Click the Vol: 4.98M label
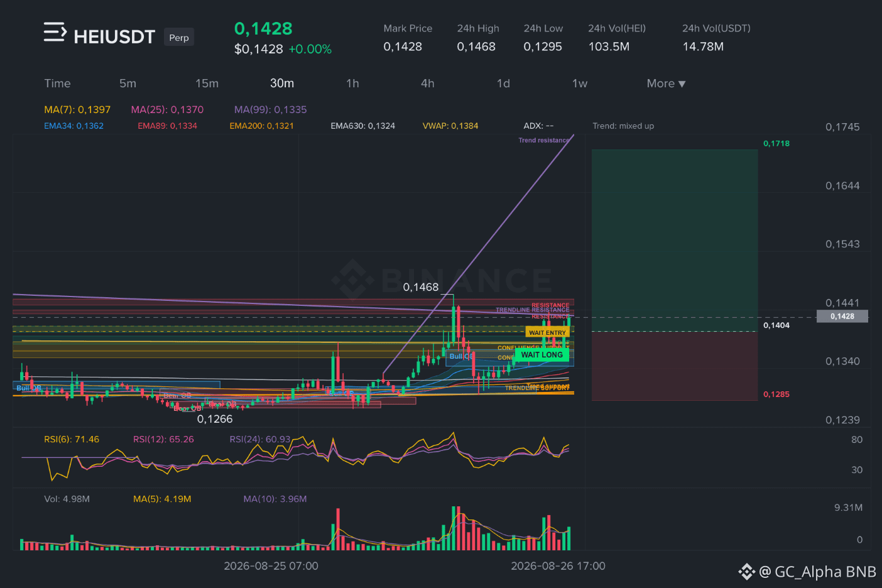Viewport: 882px width, 588px height. [67, 499]
